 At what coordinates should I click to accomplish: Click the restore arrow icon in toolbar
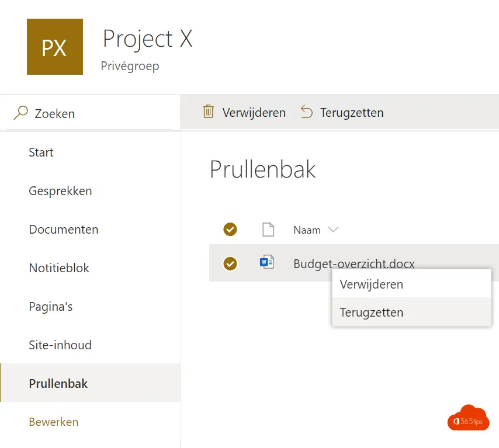pos(307,112)
